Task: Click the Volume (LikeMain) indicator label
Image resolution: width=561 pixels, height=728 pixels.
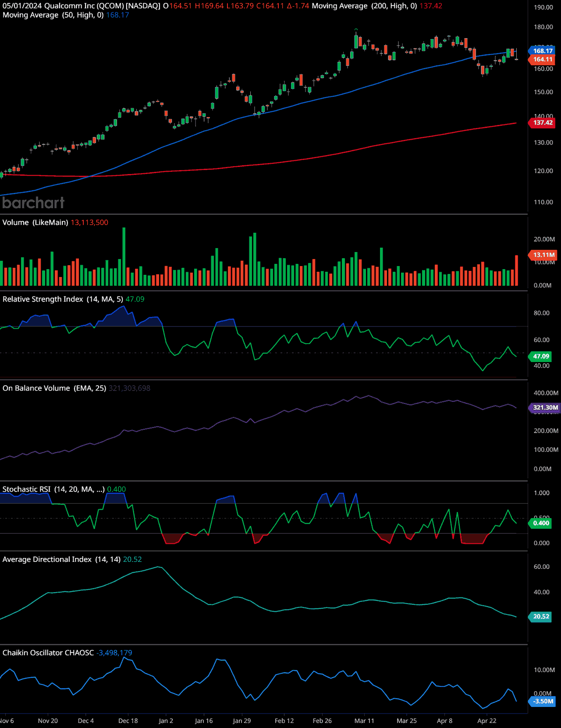Action: (35, 222)
